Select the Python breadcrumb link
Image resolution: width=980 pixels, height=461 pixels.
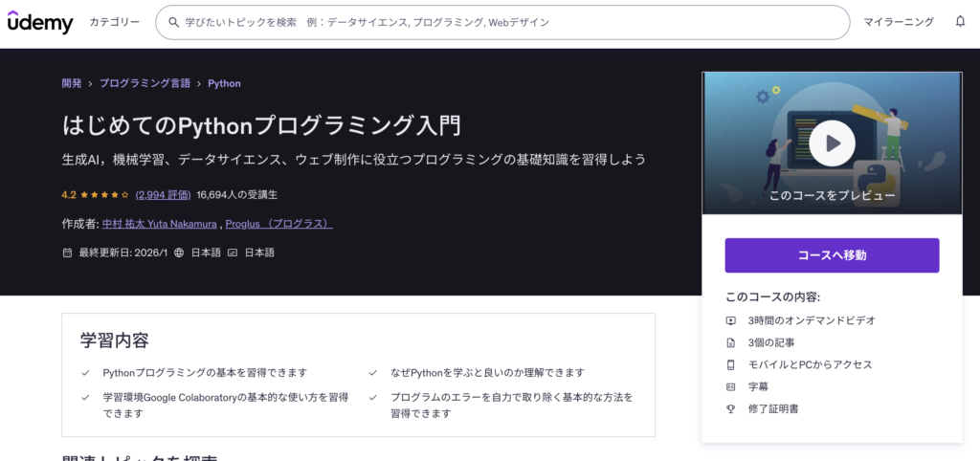[224, 83]
